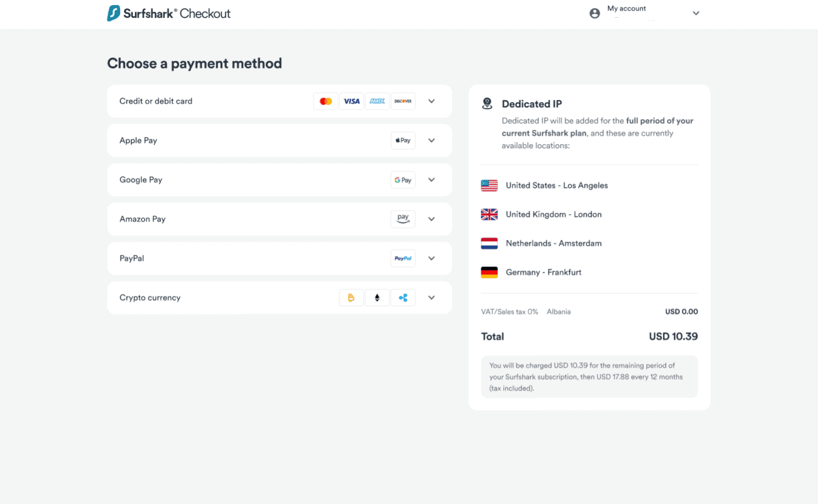The height and width of the screenshot is (504, 818).
Task: Click the Surfshark logo icon
Action: 114,13
